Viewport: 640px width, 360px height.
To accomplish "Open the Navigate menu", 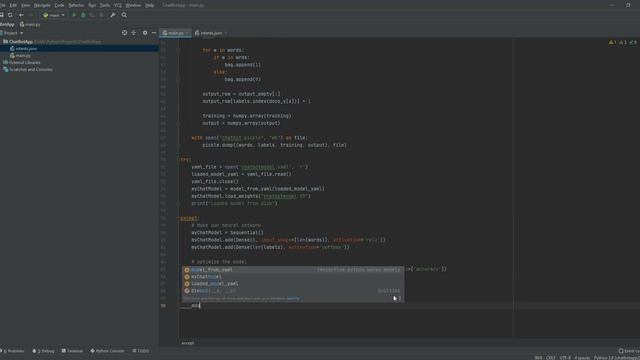I will [42, 5].
